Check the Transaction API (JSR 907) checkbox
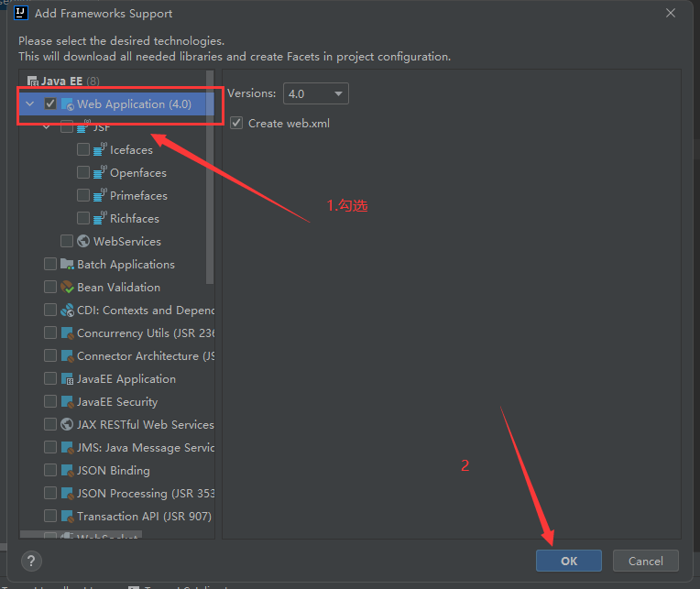The width and height of the screenshot is (700, 589). [x=50, y=516]
